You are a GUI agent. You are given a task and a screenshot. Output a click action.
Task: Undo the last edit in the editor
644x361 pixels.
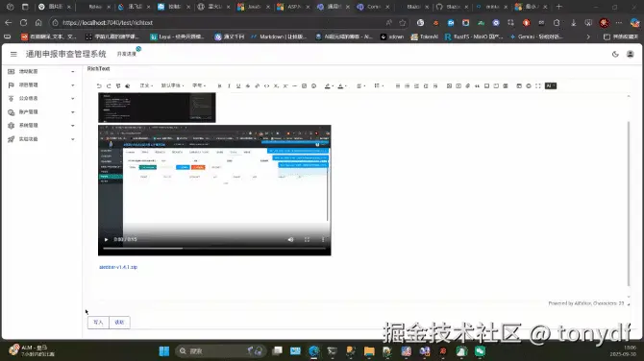[x=99, y=85]
